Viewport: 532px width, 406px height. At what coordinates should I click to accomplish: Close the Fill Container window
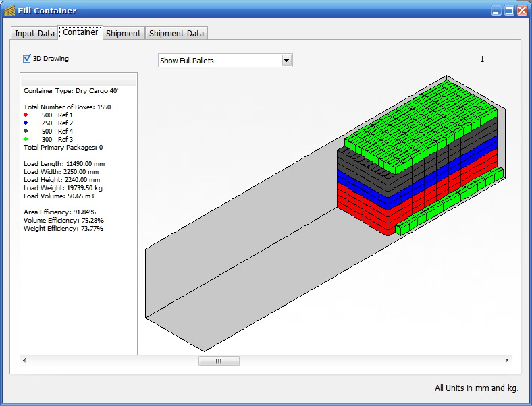click(x=522, y=11)
